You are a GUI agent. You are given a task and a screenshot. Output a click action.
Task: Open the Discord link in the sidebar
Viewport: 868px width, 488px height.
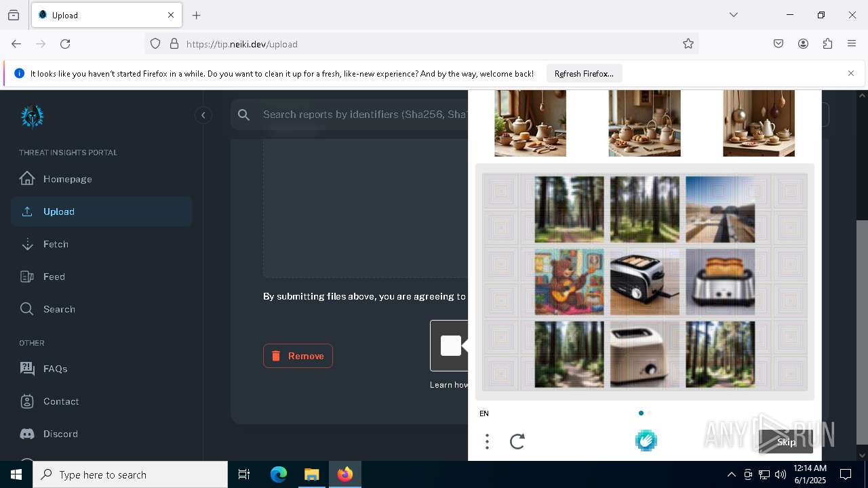click(x=102, y=434)
